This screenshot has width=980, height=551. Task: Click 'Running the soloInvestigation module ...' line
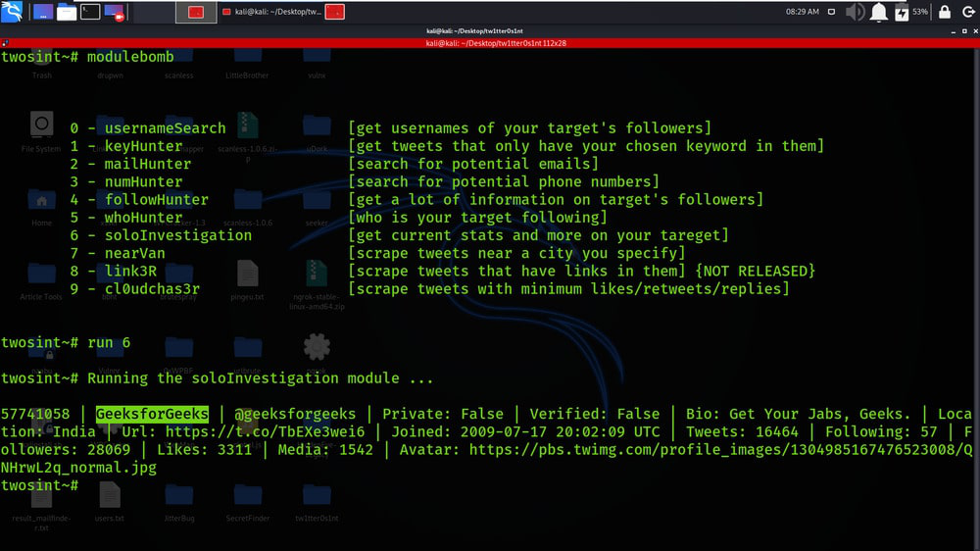point(260,378)
